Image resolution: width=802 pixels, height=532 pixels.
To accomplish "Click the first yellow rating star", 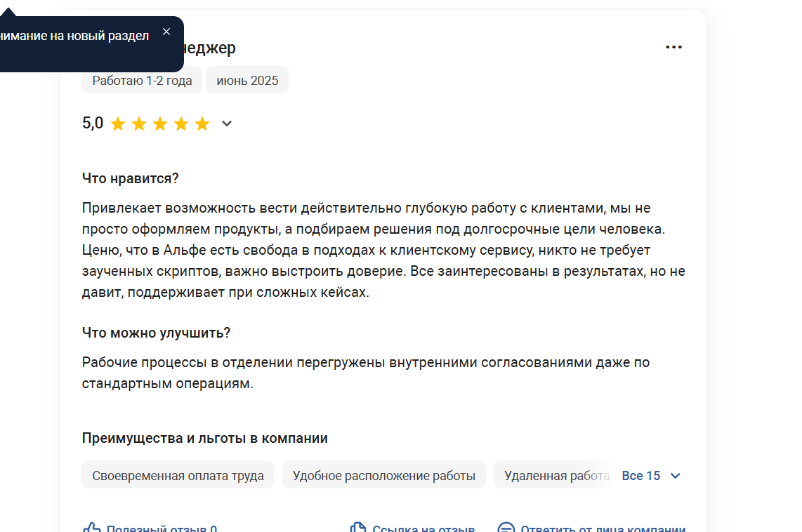I will (x=118, y=124).
